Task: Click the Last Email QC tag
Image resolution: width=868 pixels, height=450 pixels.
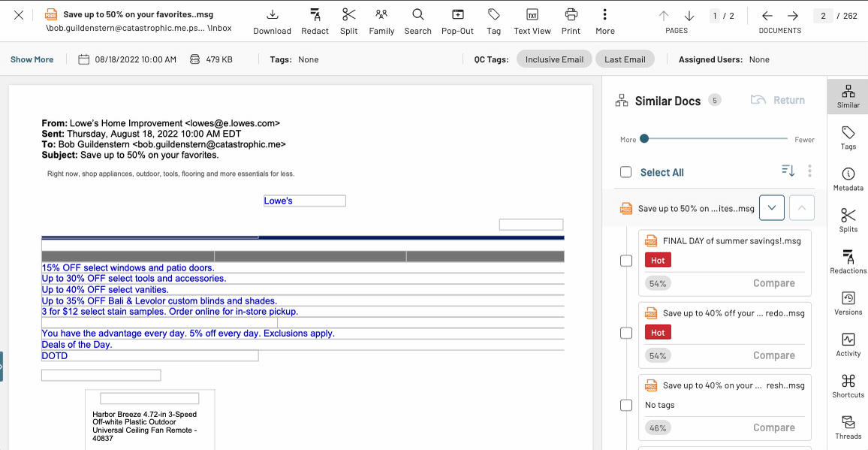Action: 625,59
